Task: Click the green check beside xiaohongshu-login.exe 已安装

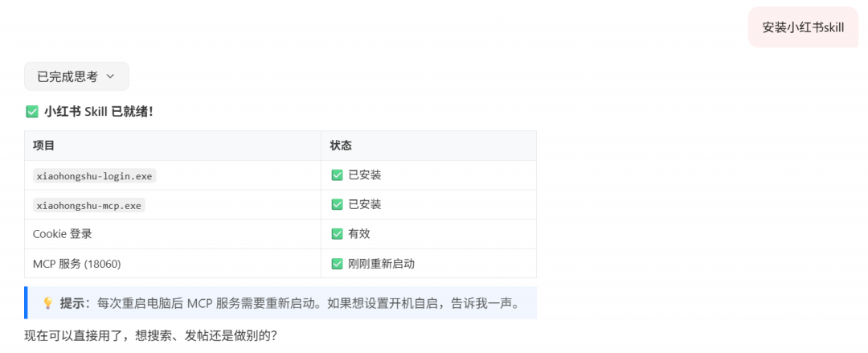Action: 338,175
